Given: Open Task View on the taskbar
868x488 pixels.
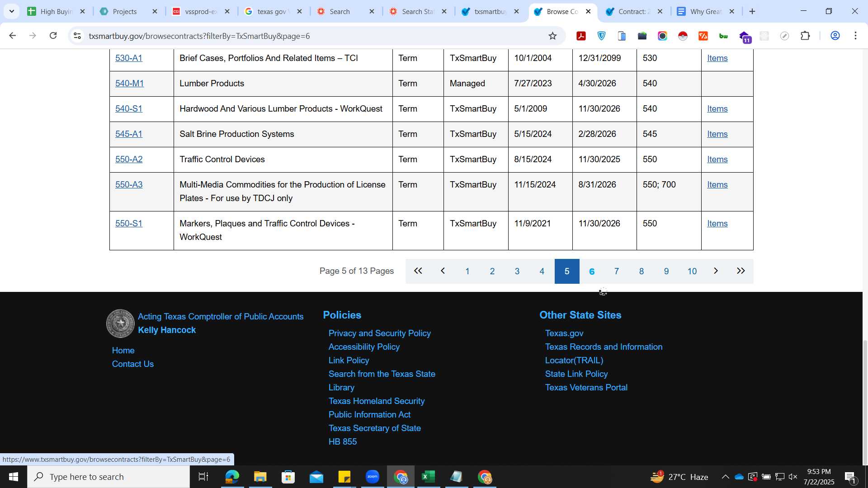Looking at the screenshot, I should [x=203, y=477].
